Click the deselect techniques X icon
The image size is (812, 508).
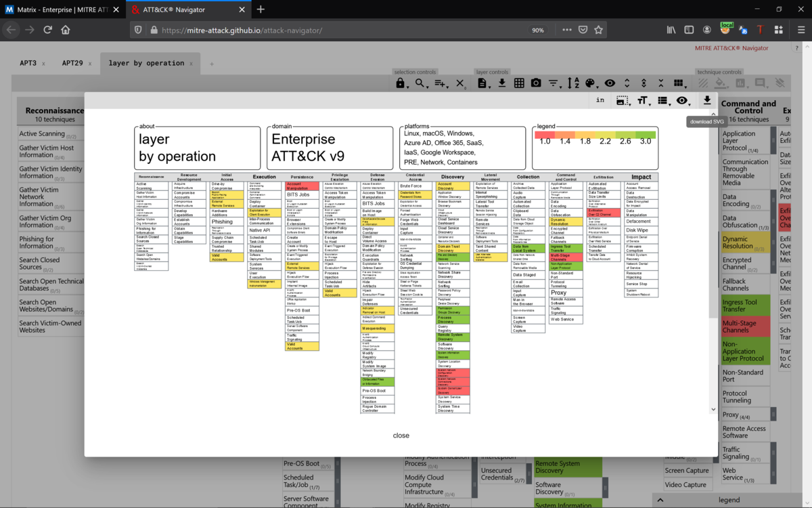point(461,83)
